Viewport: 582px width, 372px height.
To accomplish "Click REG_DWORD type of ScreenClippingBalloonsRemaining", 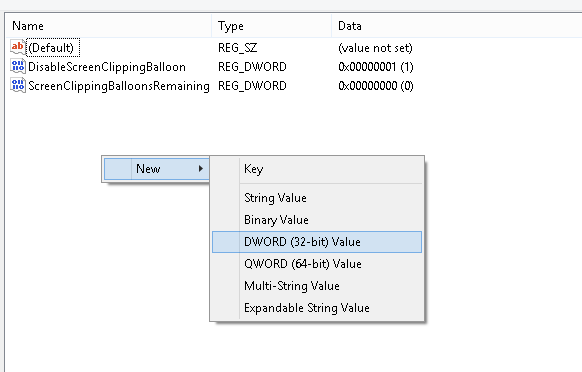I will [252, 86].
